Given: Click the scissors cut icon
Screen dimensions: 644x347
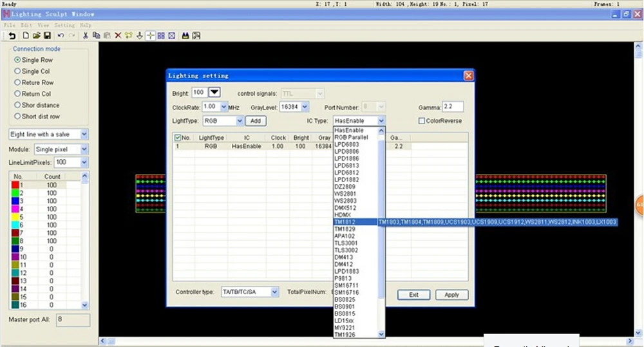Looking at the screenshot, I should point(86,35).
